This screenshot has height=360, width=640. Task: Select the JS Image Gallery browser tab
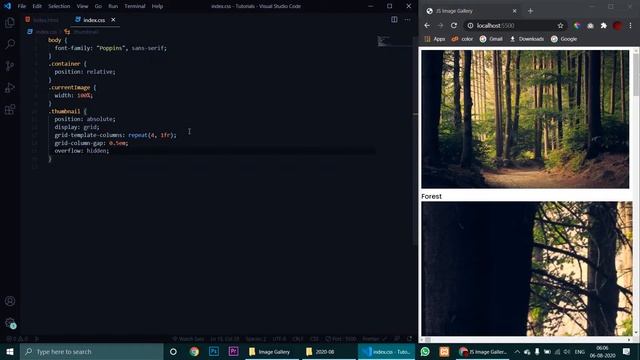pos(471,11)
